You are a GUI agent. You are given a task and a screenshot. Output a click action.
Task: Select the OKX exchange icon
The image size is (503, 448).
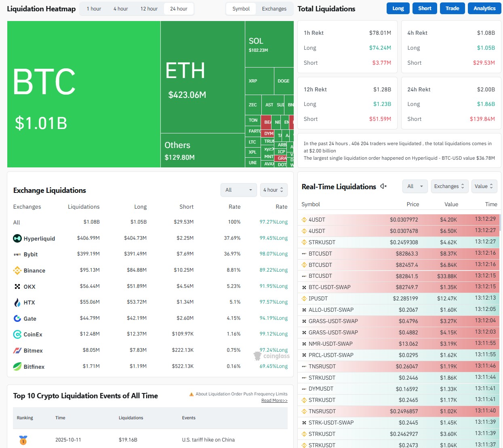point(17,286)
